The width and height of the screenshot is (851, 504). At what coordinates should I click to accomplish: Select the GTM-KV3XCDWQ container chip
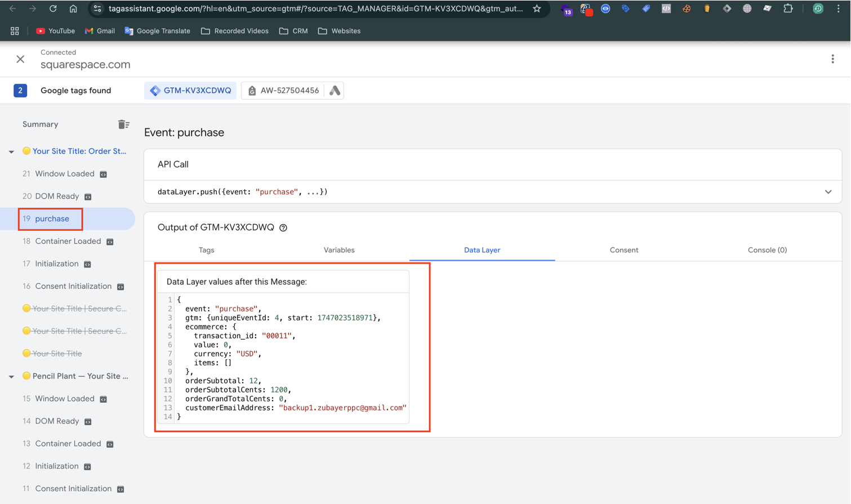tap(190, 91)
